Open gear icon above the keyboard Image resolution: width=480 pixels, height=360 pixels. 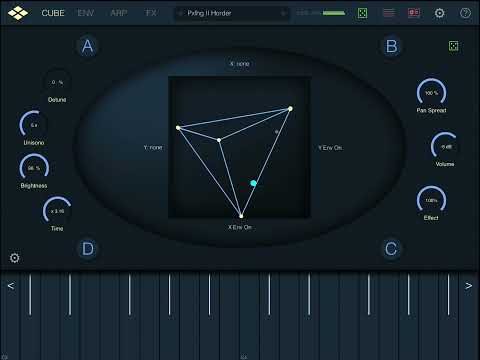pos(14,258)
